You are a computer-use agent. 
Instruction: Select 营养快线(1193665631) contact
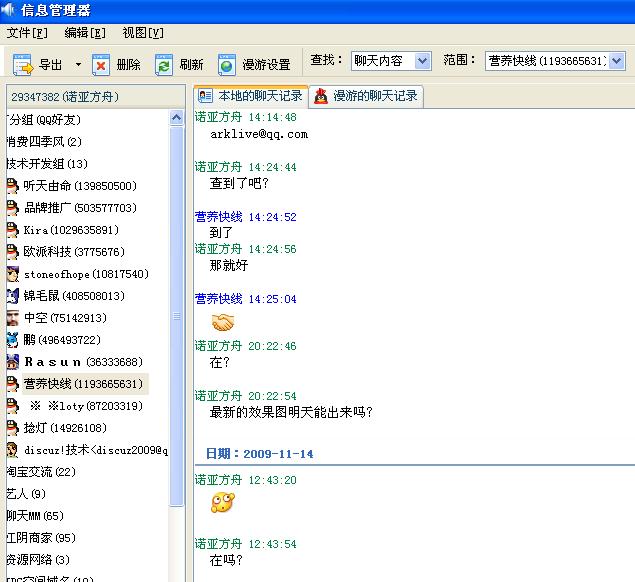click(83, 384)
